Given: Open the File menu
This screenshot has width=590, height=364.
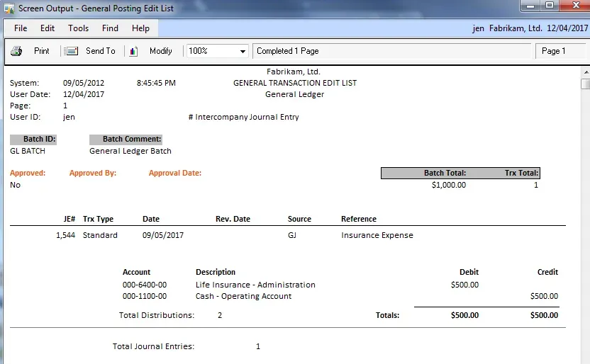Looking at the screenshot, I should 21,28.
